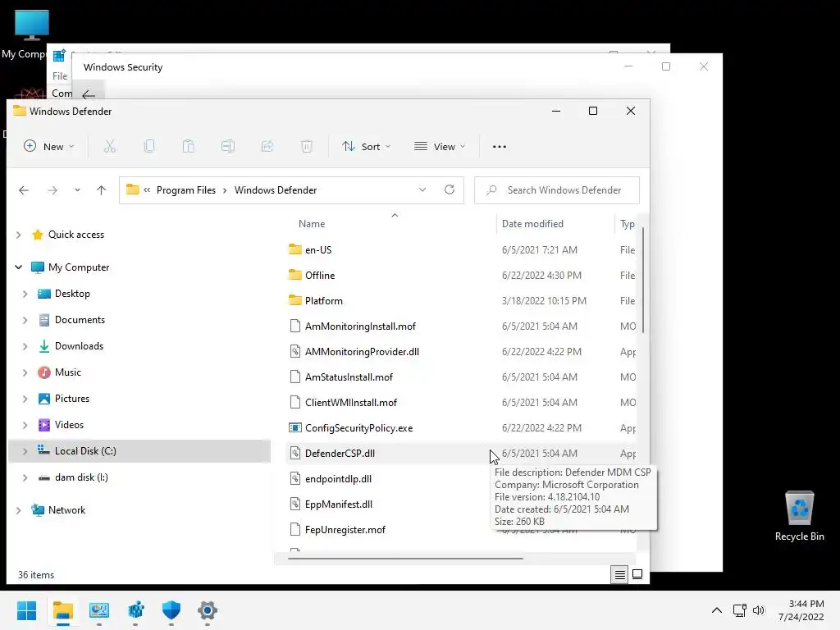Click Program Files in address breadcrumb

point(186,190)
